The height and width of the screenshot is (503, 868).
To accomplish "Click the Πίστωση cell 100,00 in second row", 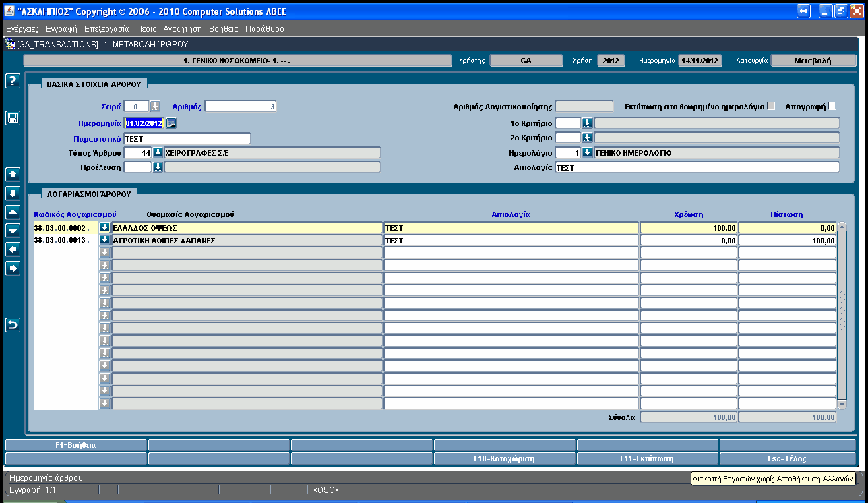I will (787, 240).
